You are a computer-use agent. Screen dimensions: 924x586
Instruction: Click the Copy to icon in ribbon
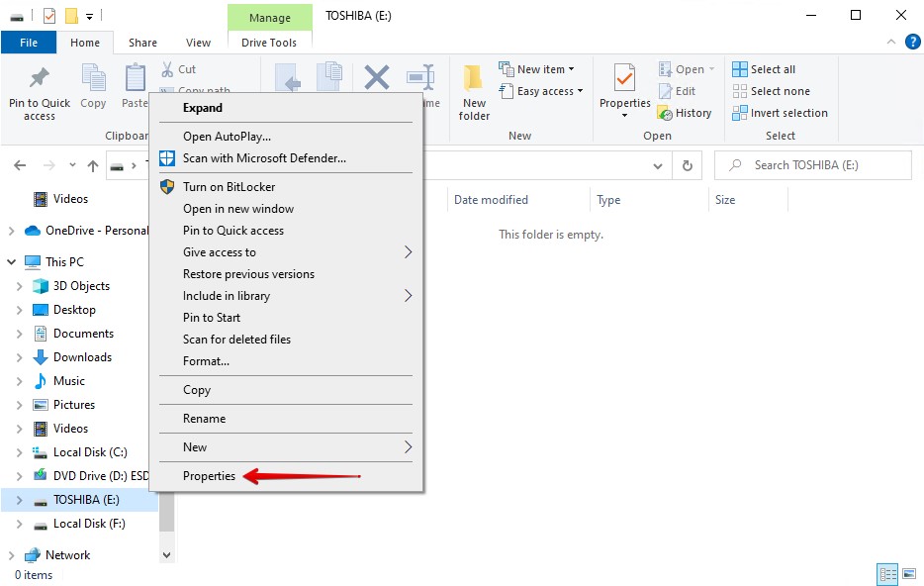click(x=330, y=77)
